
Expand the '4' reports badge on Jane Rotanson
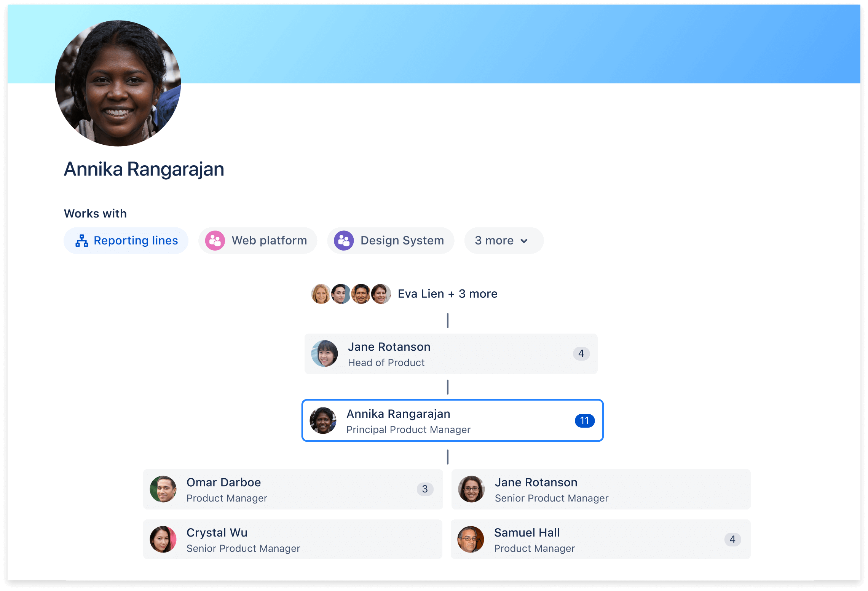click(x=581, y=355)
